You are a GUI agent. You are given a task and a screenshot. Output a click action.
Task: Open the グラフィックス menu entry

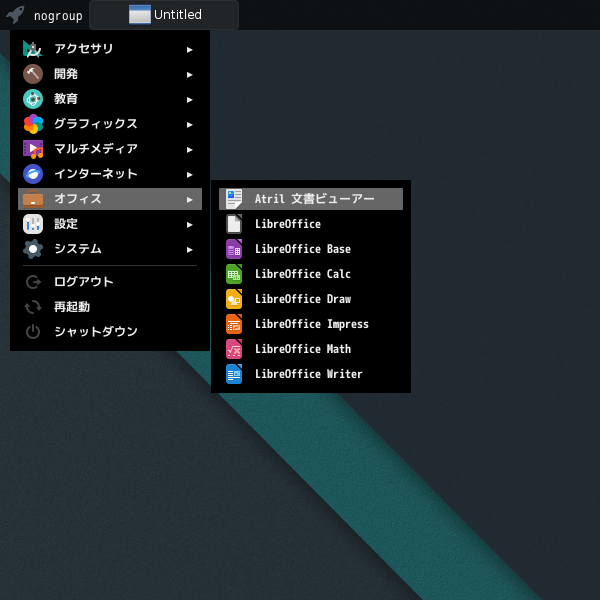click(110, 124)
